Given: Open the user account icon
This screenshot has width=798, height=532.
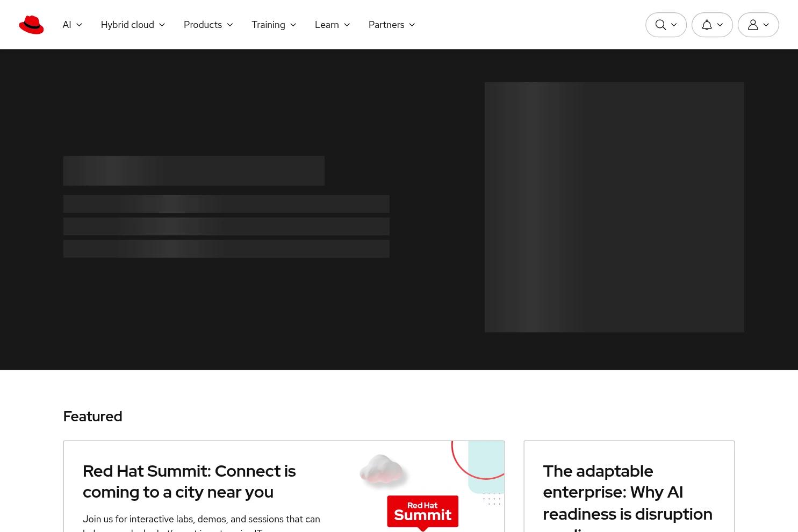Looking at the screenshot, I should [x=753, y=25].
